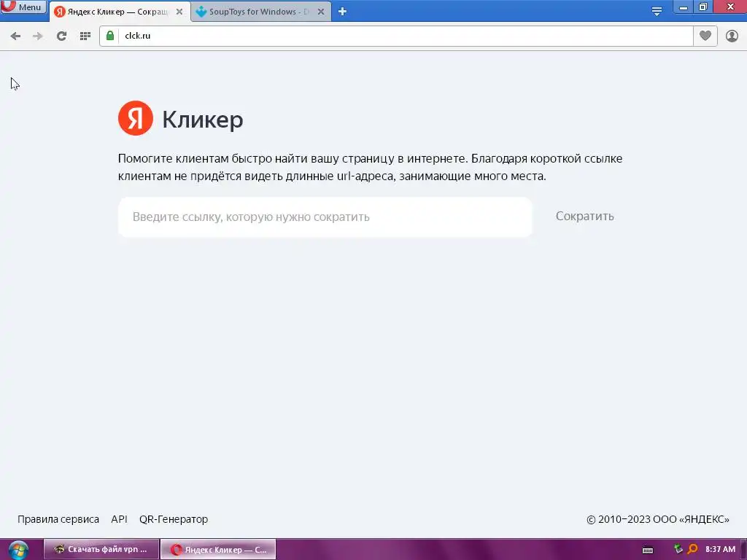
Task: Click the Сократить button
Action: click(x=584, y=216)
